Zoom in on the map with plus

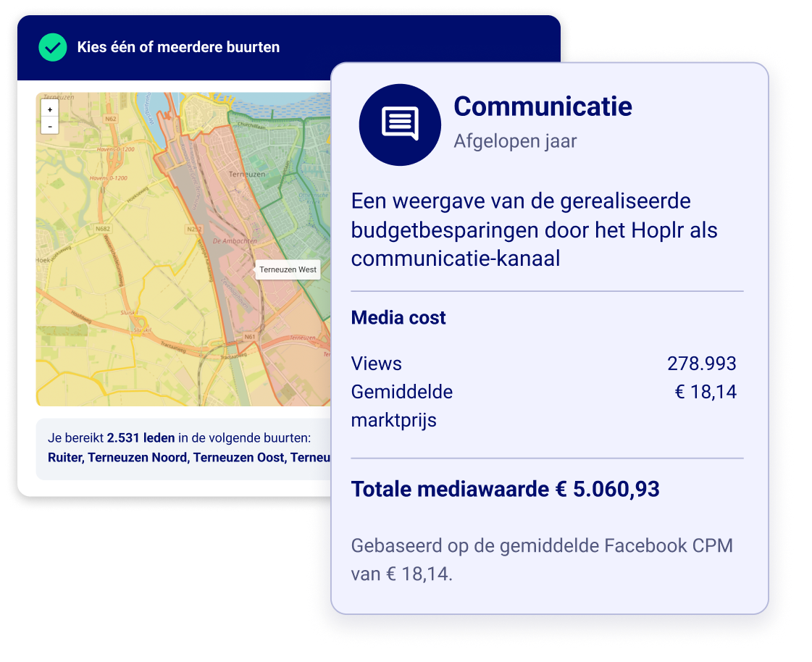(x=50, y=109)
